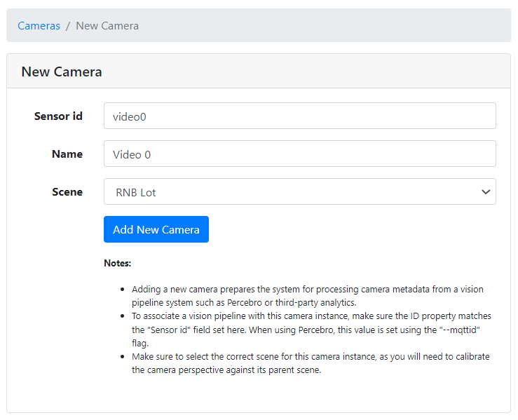This screenshot has height=420, width=518.
Task: Click the Notes heading
Action: coord(118,264)
